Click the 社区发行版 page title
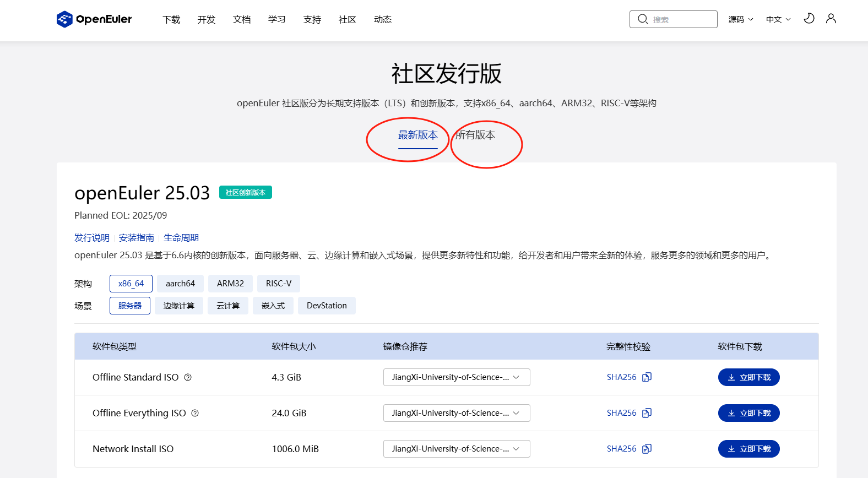868x478 pixels. [x=447, y=73]
